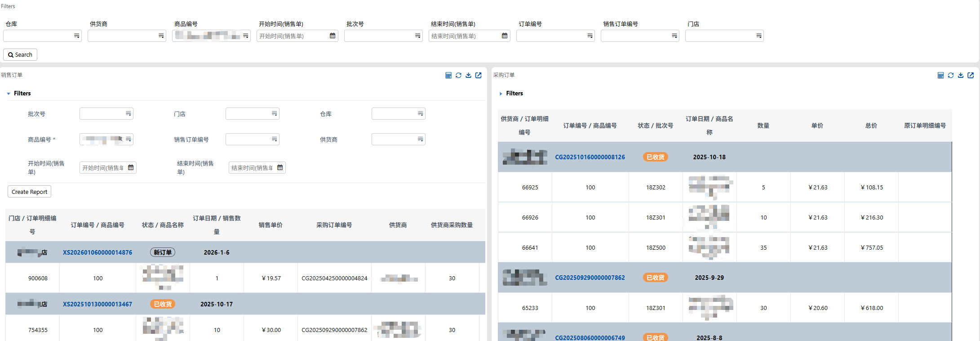Viewport: 980px width, 341px height.
Task: Open 供货商 dropdown in 销售订单 filters
Action: tap(421, 139)
